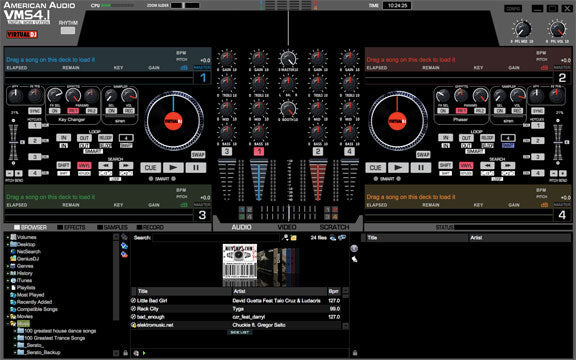Click the green play arrow below file list
Viewport: 576px width, 360px height.
pyautogui.click(x=144, y=353)
